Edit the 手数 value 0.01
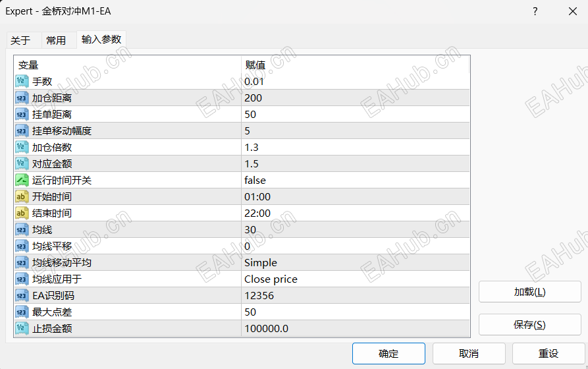This screenshot has height=369, width=588. point(355,82)
